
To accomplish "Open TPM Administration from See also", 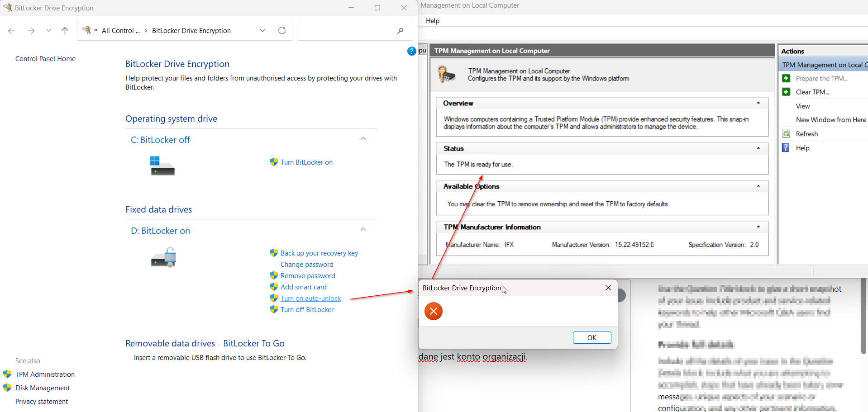I will point(45,374).
